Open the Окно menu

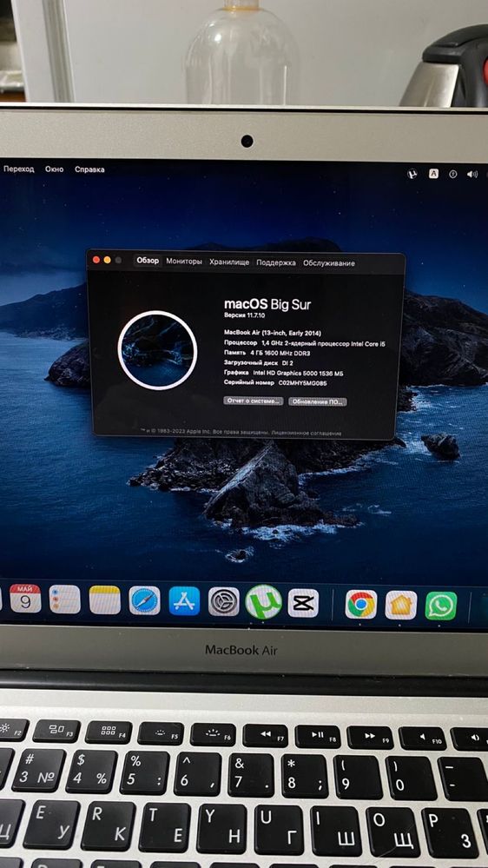(x=54, y=169)
